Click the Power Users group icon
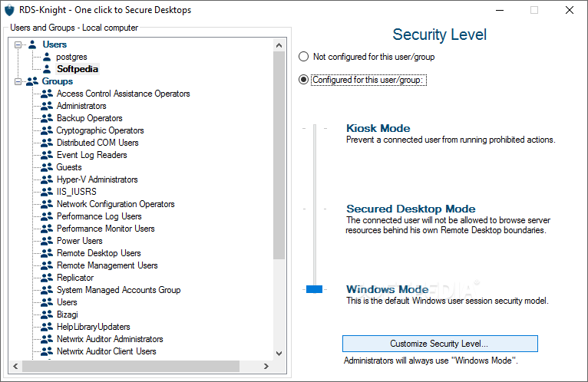The width and height of the screenshot is (588, 382). 47,241
